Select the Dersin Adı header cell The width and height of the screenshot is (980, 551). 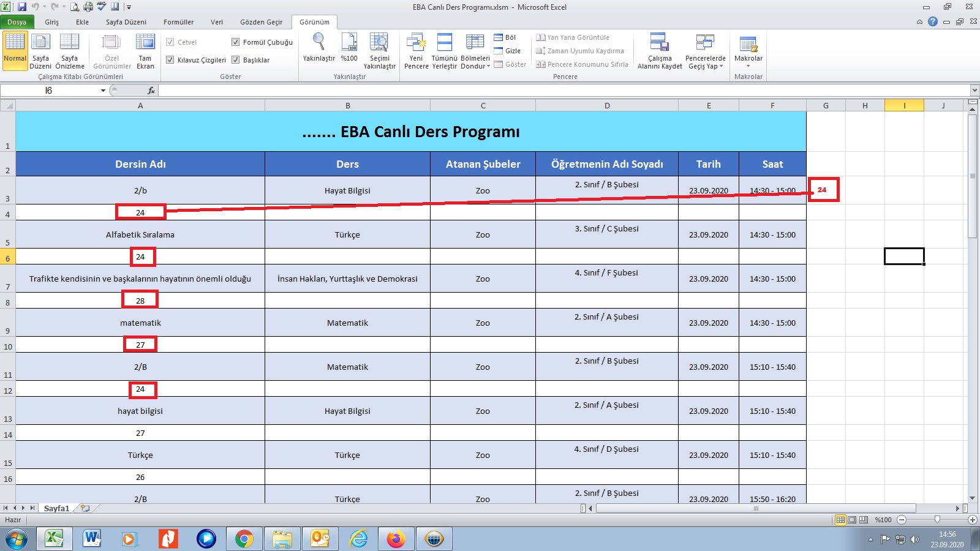[140, 164]
